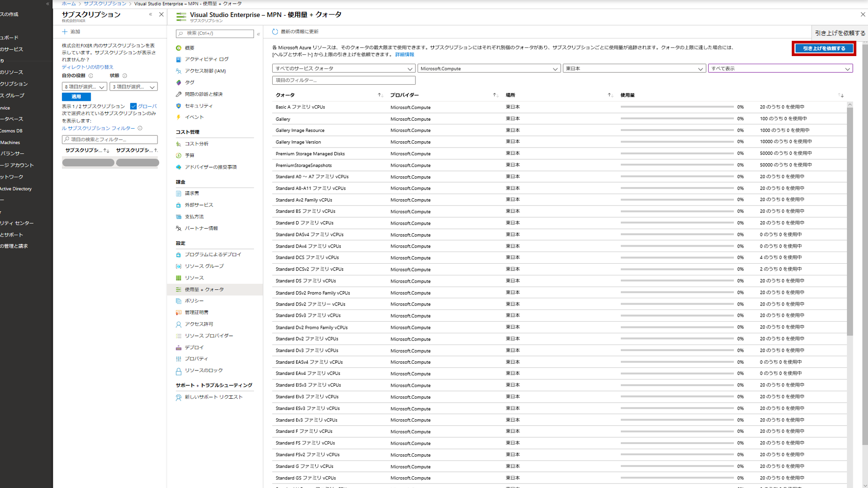The height and width of the screenshot is (488, 868).
Task: Select the イベント lightning icon
Action: (x=179, y=117)
